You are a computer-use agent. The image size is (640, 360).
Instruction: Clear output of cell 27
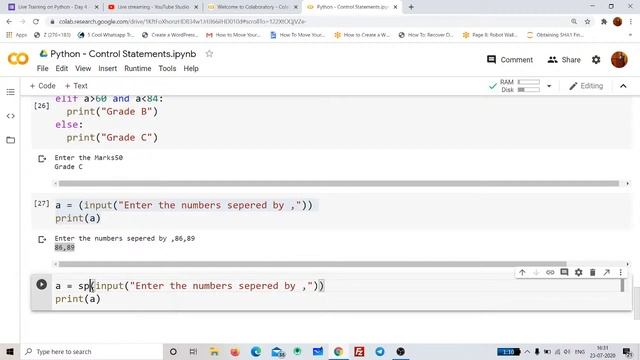pyautogui.click(x=42, y=239)
